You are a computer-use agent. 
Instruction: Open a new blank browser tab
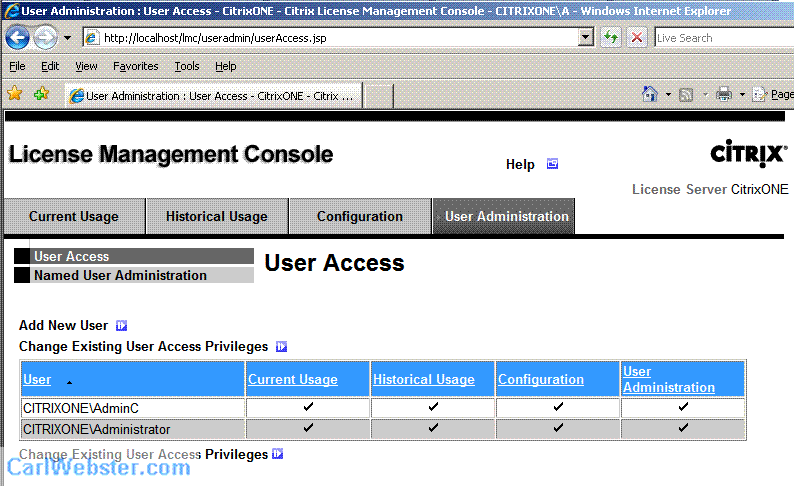tap(378, 96)
